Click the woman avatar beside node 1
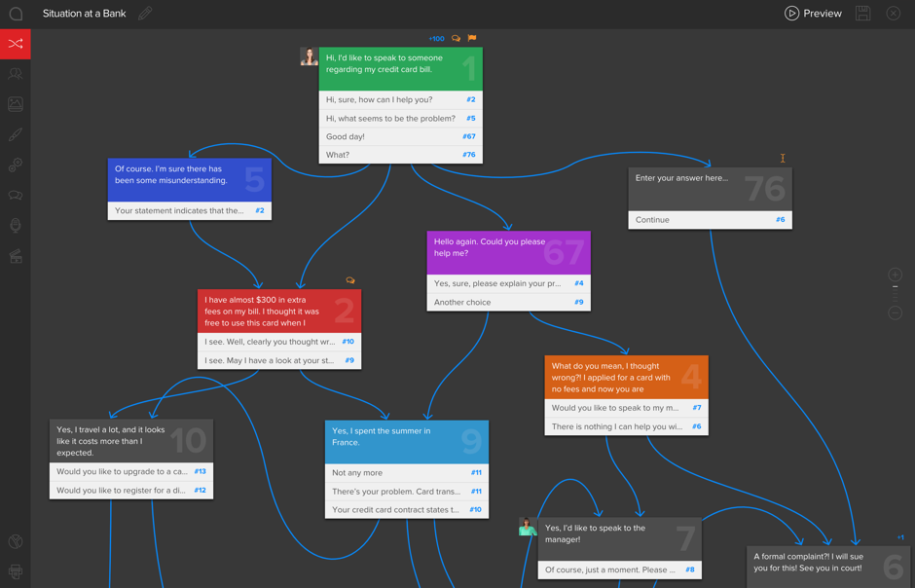915x588 pixels. (309, 56)
